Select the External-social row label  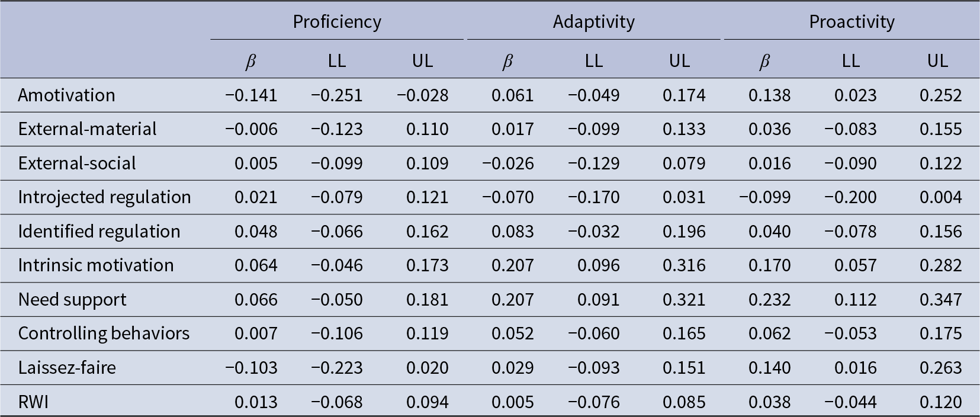point(77,163)
